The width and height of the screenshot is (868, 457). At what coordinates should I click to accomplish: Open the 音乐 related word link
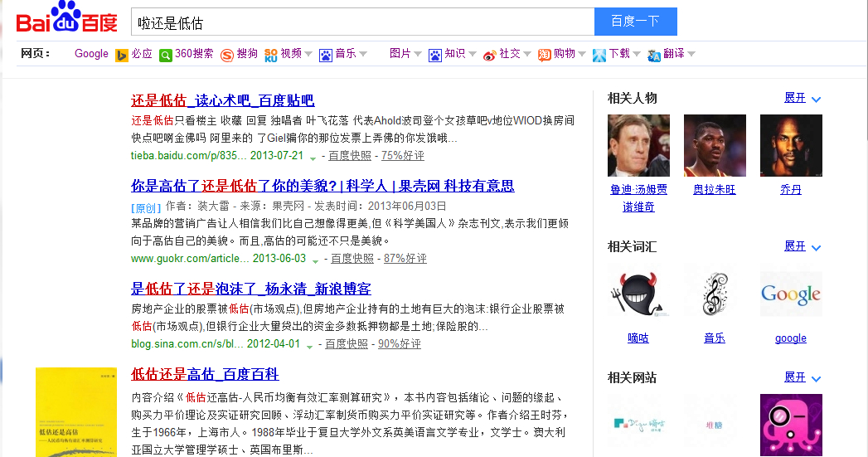(715, 338)
